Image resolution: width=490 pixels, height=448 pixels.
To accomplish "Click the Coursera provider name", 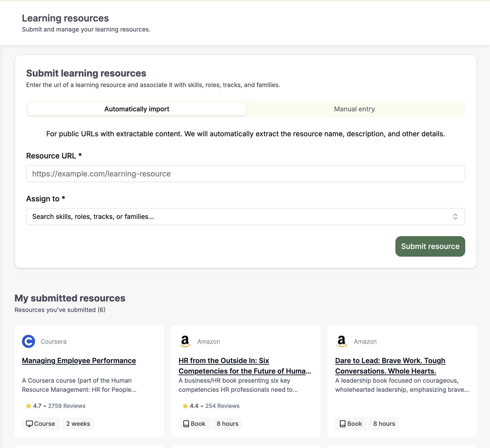I will coord(53,342).
